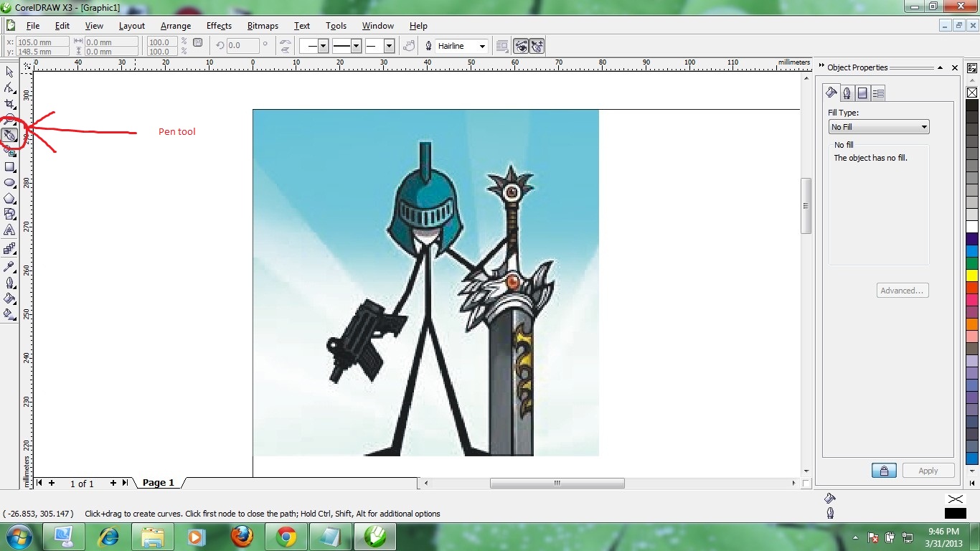Click the Apply button
The width and height of the screenshot is (980, 551).
928,470
